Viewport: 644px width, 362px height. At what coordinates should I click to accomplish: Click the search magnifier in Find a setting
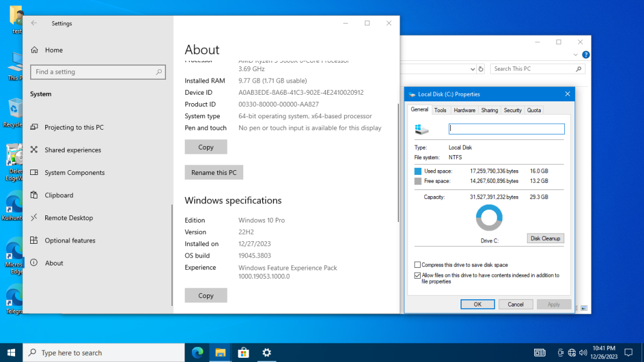click(x=159, y=72)
